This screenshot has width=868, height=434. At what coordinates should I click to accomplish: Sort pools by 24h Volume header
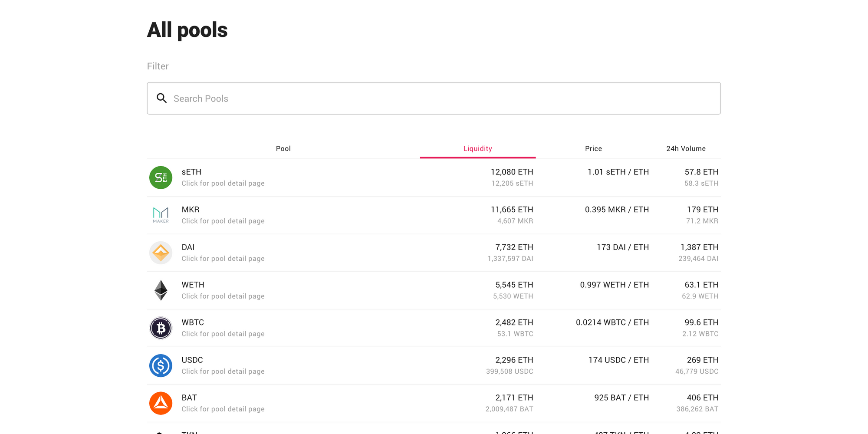tap(686, 148)
